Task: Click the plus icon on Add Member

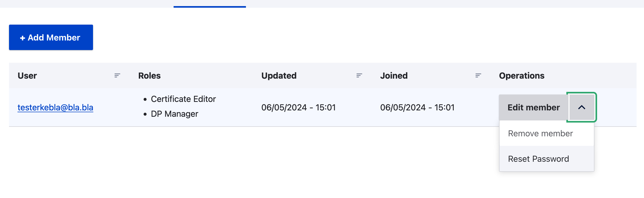Action: [23, 38]
